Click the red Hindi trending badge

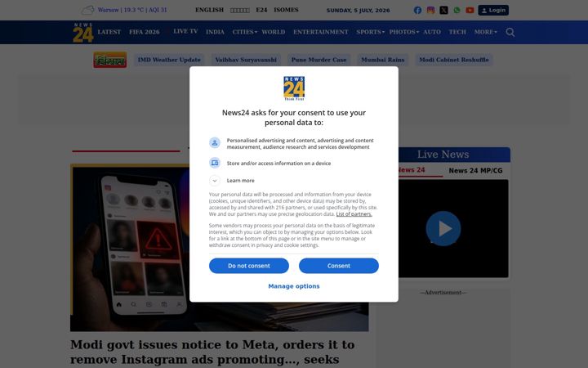(x=110, y=60)
